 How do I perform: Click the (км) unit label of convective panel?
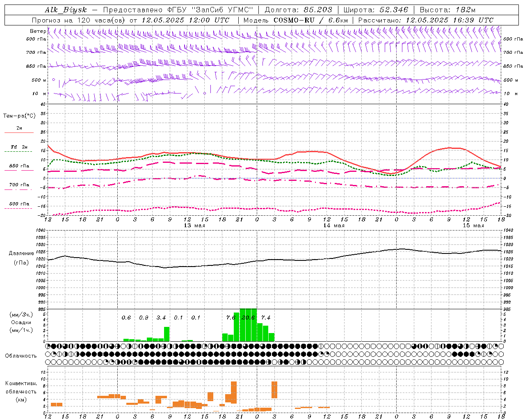coord(21,399)
